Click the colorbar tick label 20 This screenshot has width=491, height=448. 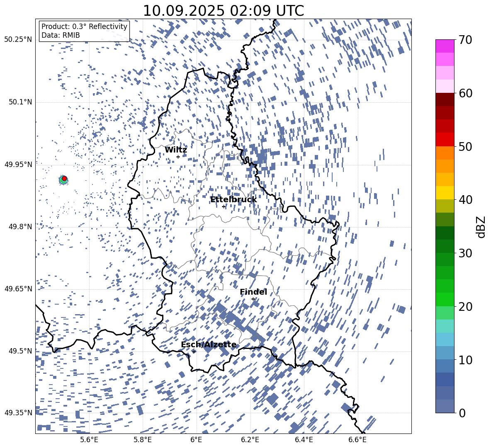coord(465,307)
